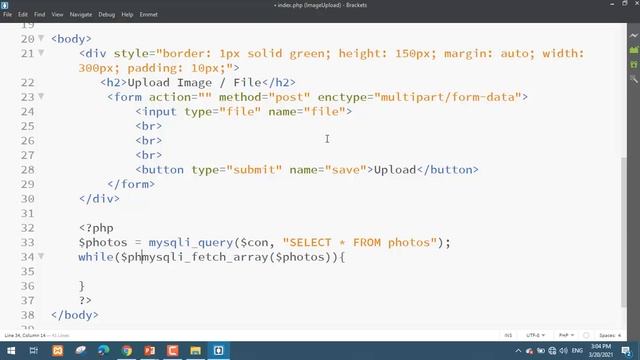Click the ENG input language indicator
The height and width of the screenshot is (360, 640).
click(x=577, y=351)
